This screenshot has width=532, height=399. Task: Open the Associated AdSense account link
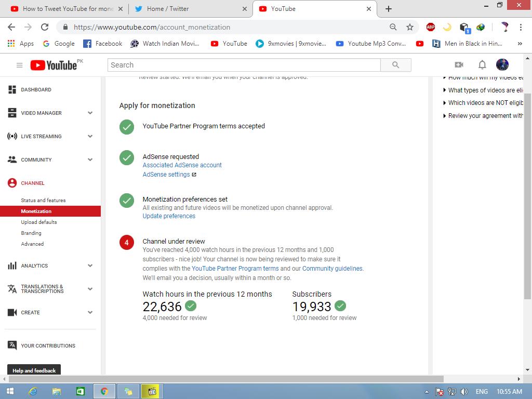click(x=182, y=165)
